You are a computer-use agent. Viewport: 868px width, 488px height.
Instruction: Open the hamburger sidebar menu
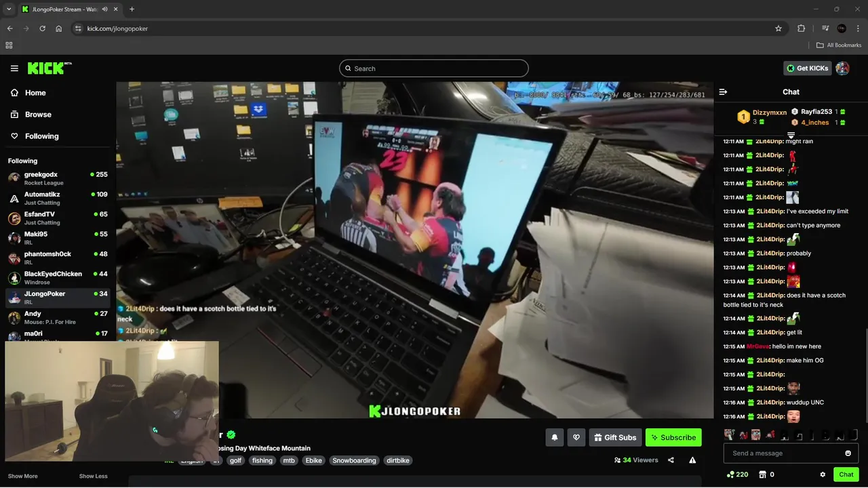coord(14,68)
